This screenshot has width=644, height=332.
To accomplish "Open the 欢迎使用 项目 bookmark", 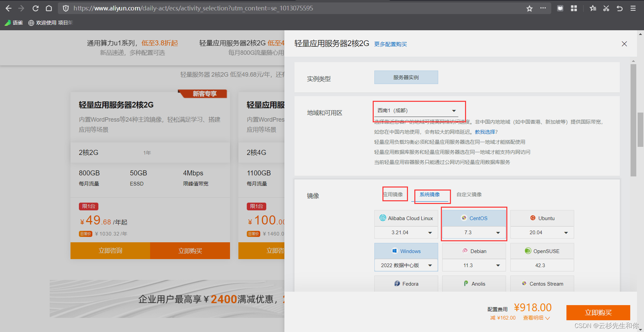I will [x=50, y=23].
